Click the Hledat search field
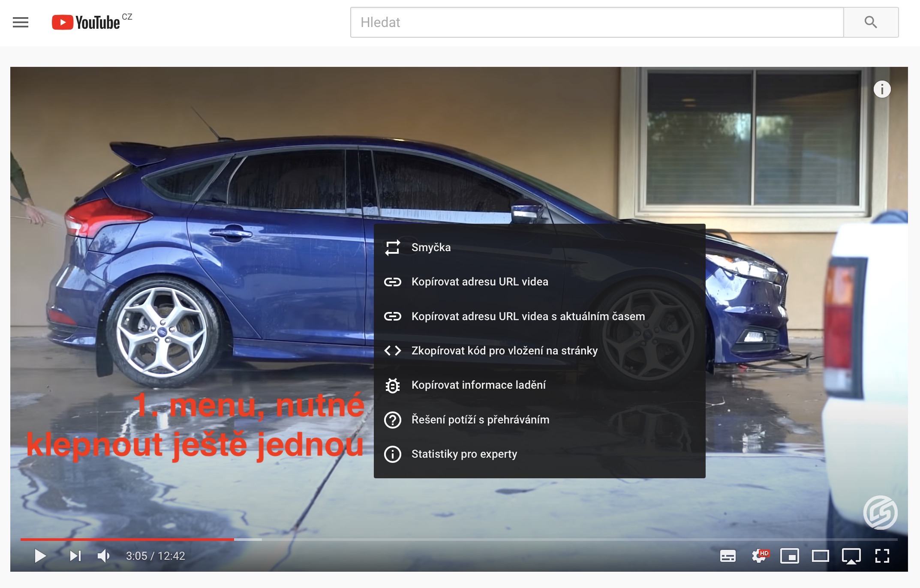This screenshot has width=920, height=588. 596,22
